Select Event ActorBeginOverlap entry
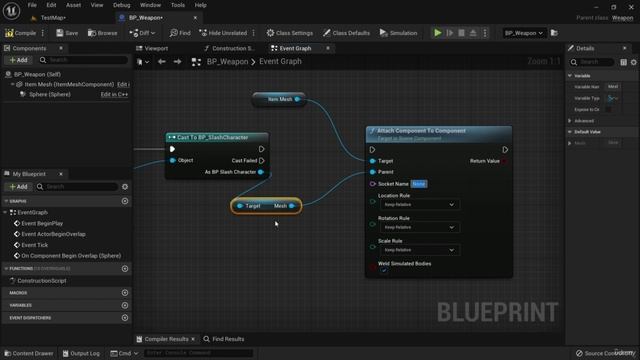The height and width of the screenshot is (360, 640). (x=53, y=234)
